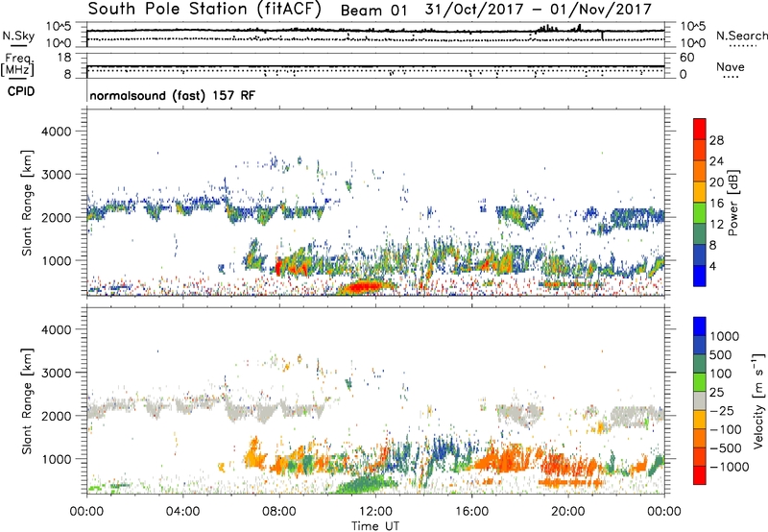Click the 60 tick on Nave axis
The height and width of the screenshot is (532, 768).
pyautogui.click(x=686, y=58)
